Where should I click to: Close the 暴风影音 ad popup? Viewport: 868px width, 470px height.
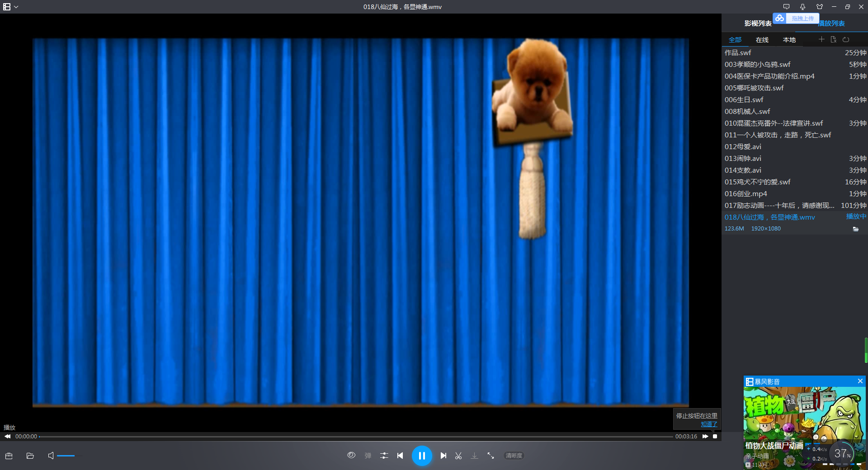tap(860, 381)
